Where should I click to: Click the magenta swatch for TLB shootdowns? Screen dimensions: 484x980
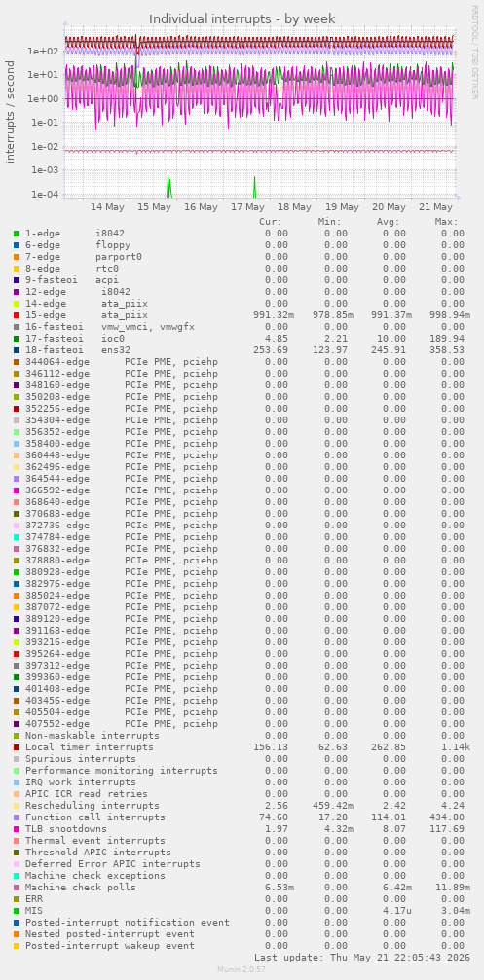17,829
